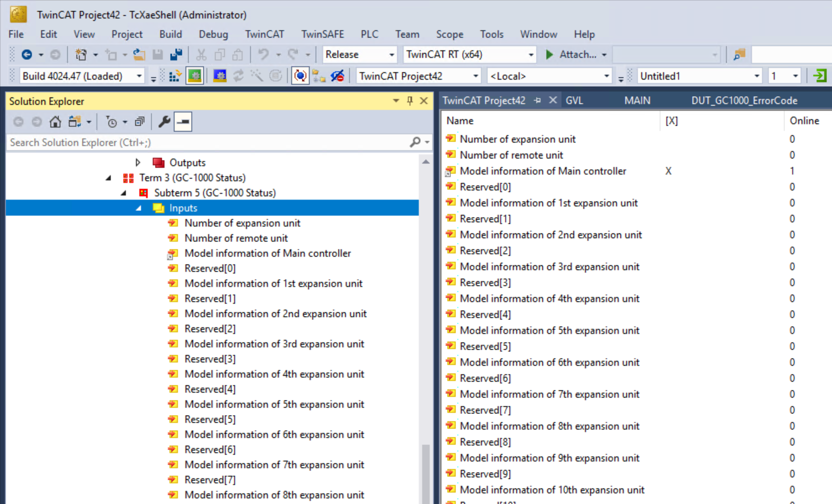Start debugging with the green Attach arrow
This screenshot has height=504, width=832.
click(549, 54)
